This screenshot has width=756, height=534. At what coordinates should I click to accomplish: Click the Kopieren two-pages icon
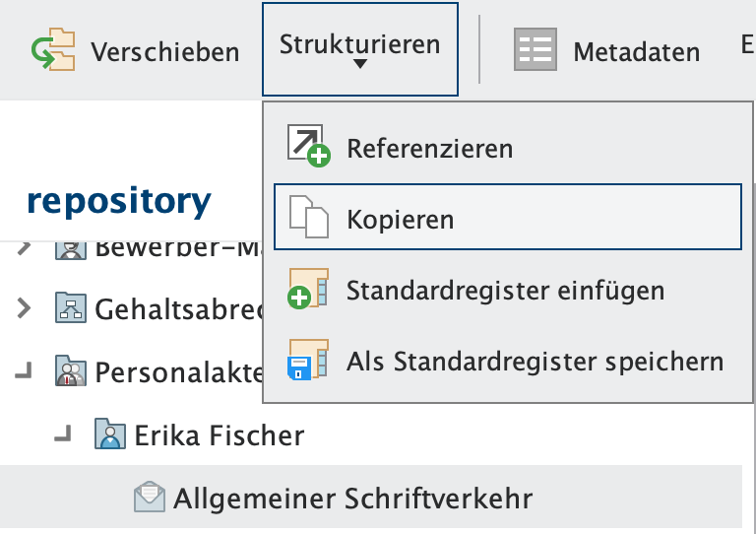pos(308,217)
